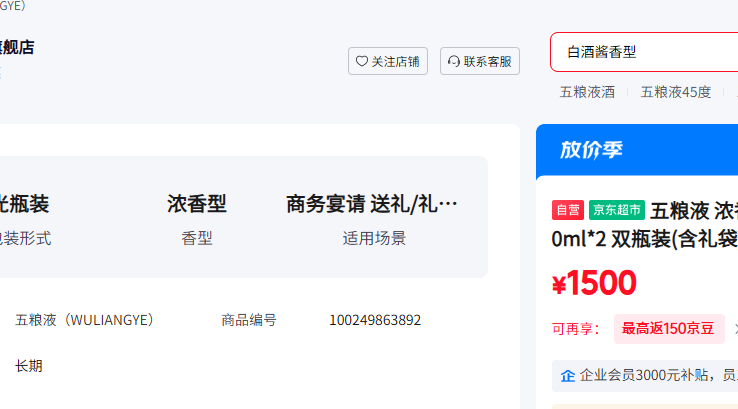Click the heart icon in 关注店铺

[361, 61]
